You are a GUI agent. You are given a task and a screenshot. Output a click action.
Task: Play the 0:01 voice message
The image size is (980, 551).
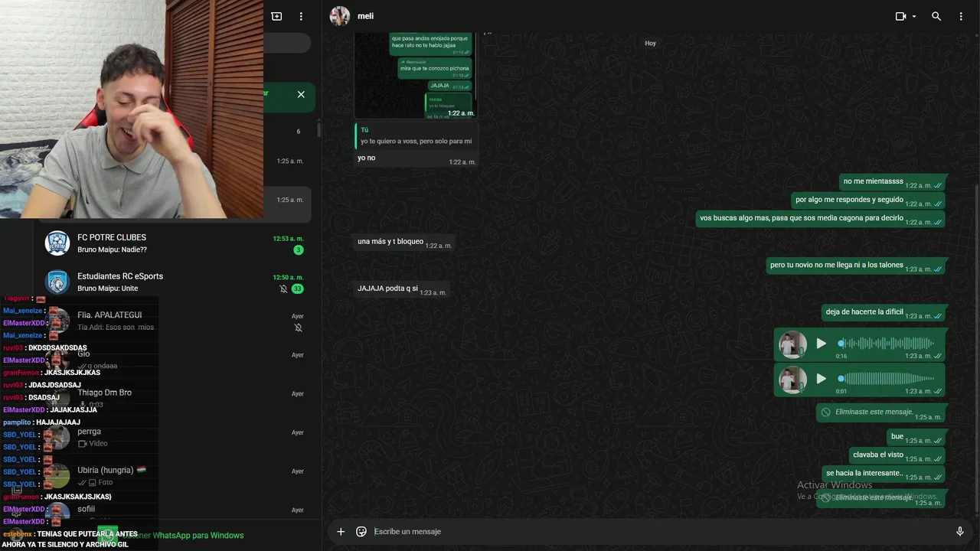click(x=821, y=379)
